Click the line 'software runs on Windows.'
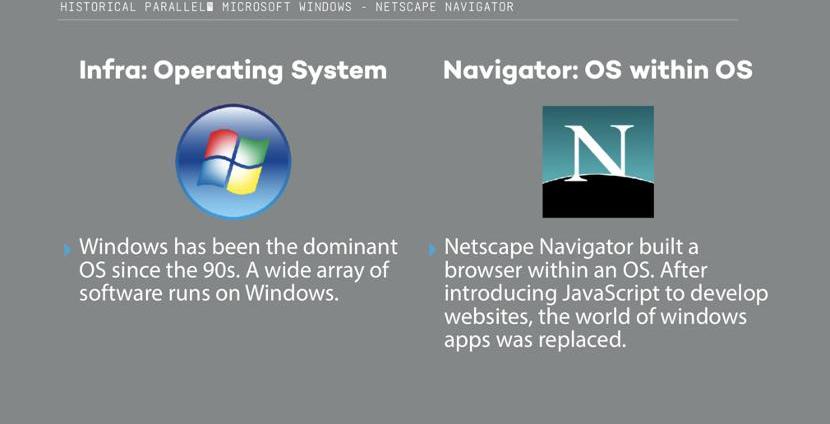 pyautogui.click(x=209, y=293)
